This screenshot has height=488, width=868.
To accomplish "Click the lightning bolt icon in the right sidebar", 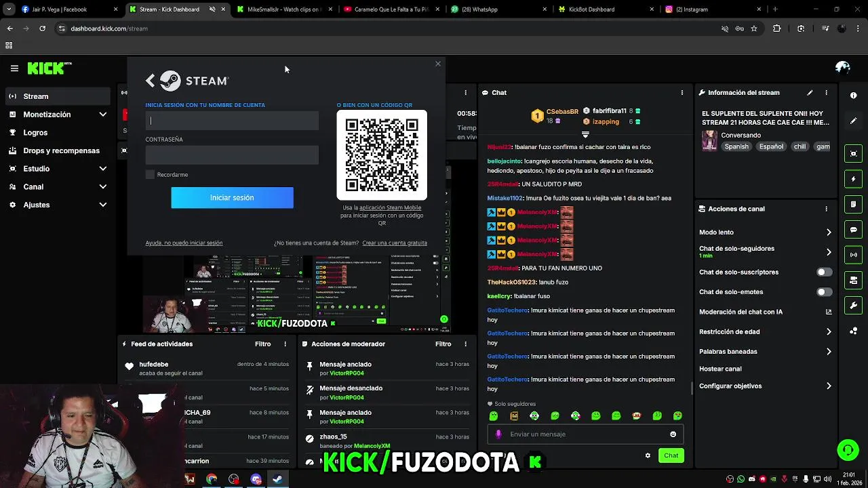I will click(854, 179).
